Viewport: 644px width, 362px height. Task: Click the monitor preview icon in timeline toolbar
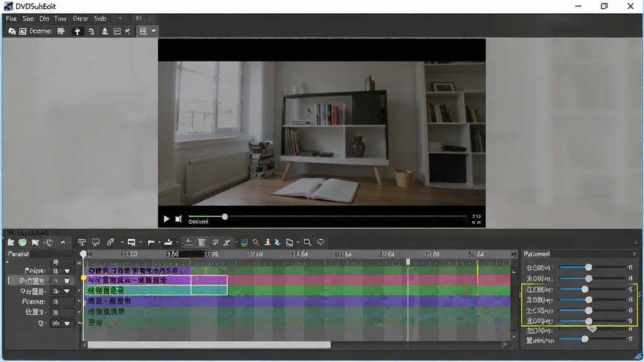[96, 243]
